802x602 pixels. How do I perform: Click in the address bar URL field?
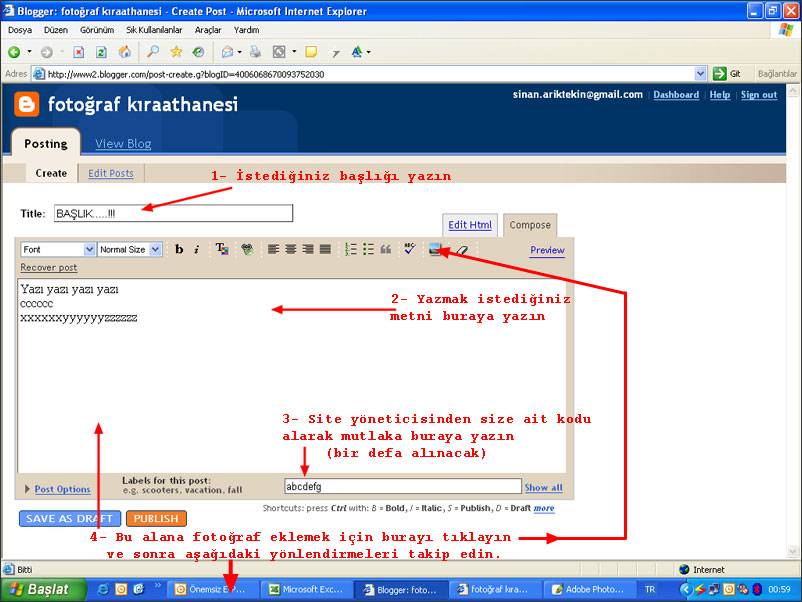pos(363,74)
